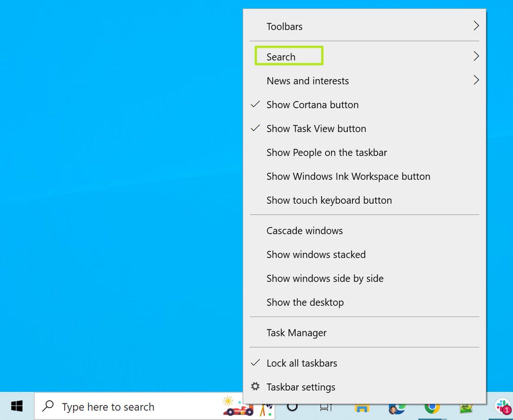Image resolution: width=513 pixels, height=420 pixels.
Task: Toggle Show Cortana button off
Action: pos(312,105)
